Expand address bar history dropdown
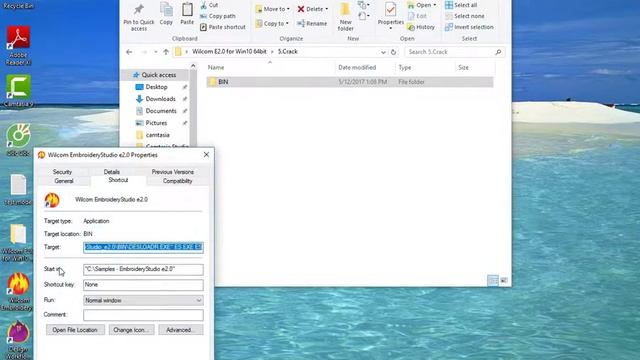The image size is (640, 360). click(x=383, y=52)
